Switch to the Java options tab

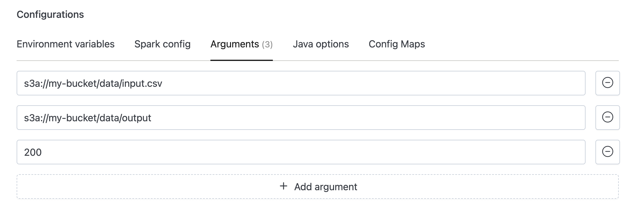[x=321, y=44]
